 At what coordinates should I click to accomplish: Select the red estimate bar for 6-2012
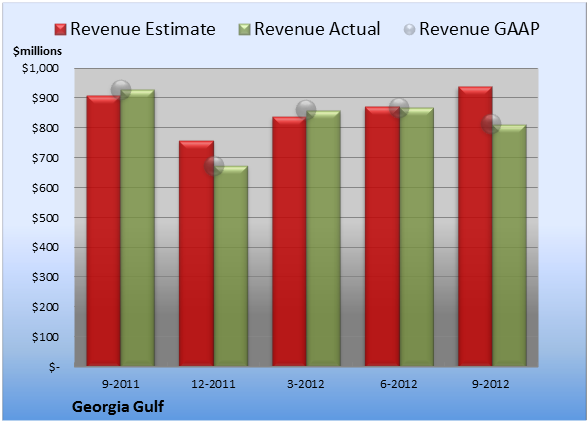pyautogui.click(x=382, y=236)
